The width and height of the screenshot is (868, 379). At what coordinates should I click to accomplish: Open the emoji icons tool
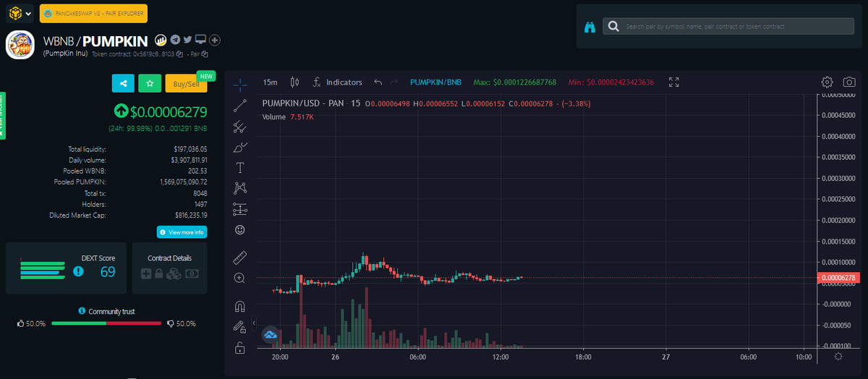[x=240, y=230]
